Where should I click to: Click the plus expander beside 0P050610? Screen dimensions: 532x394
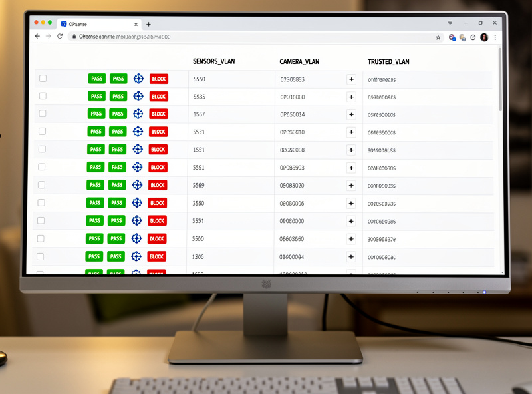tap(352, 132)
